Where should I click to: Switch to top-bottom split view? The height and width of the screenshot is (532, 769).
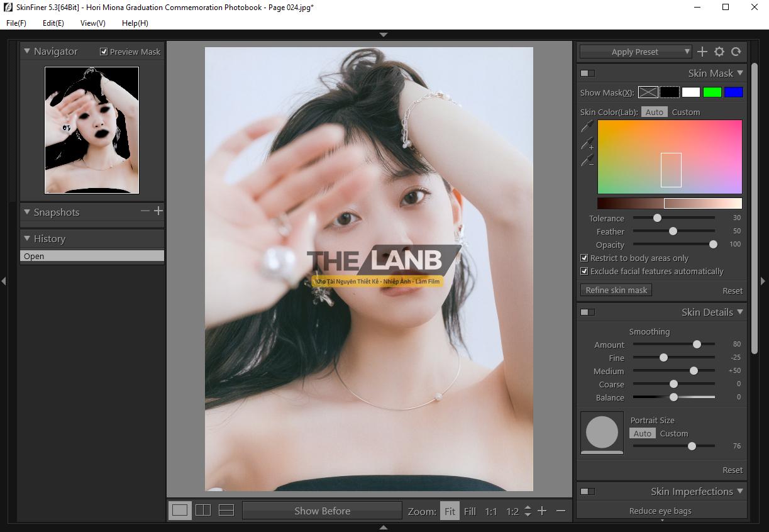(226, 510)
